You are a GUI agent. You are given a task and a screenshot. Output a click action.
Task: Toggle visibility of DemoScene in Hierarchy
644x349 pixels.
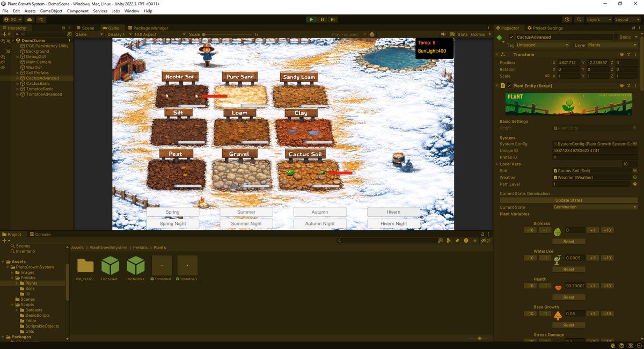click(3, 40)
